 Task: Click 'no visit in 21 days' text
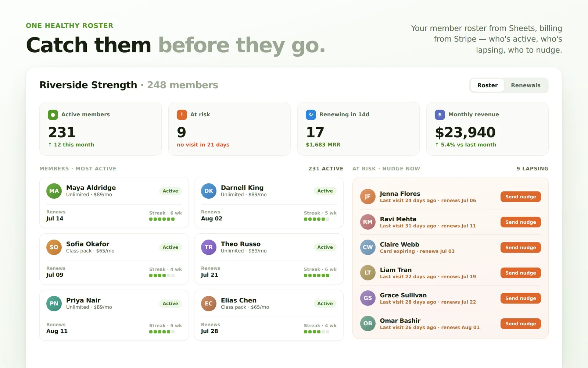point(203,145)
